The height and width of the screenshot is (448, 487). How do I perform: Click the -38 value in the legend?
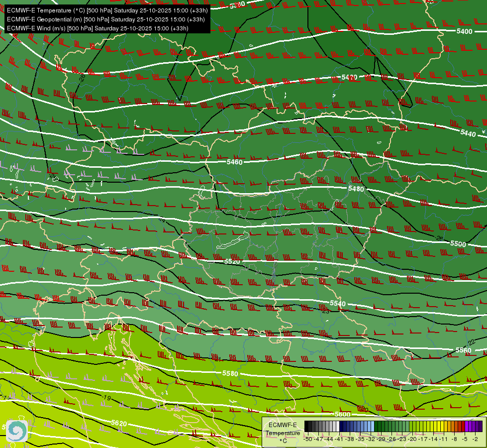(x=349, y=439)
